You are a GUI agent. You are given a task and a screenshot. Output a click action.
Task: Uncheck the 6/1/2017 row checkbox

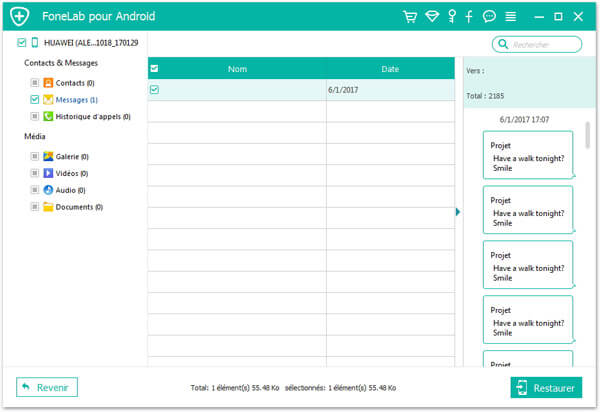coord(154,90)
